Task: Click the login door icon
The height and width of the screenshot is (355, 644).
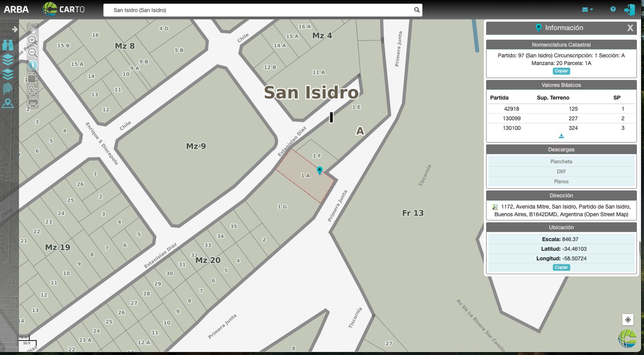Action: [629, 10]
